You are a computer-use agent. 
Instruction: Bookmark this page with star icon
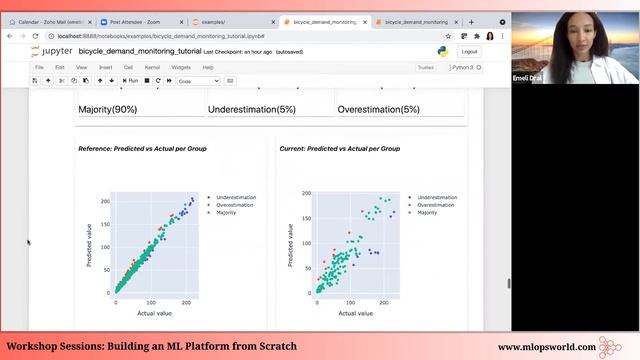click(x=448, y=36)
